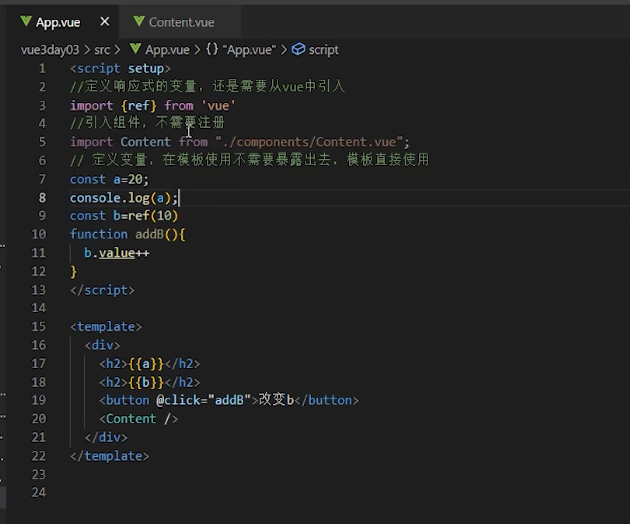
Task: Expand breadcrumb chevron before script
Action: click(x=284, y=50)
